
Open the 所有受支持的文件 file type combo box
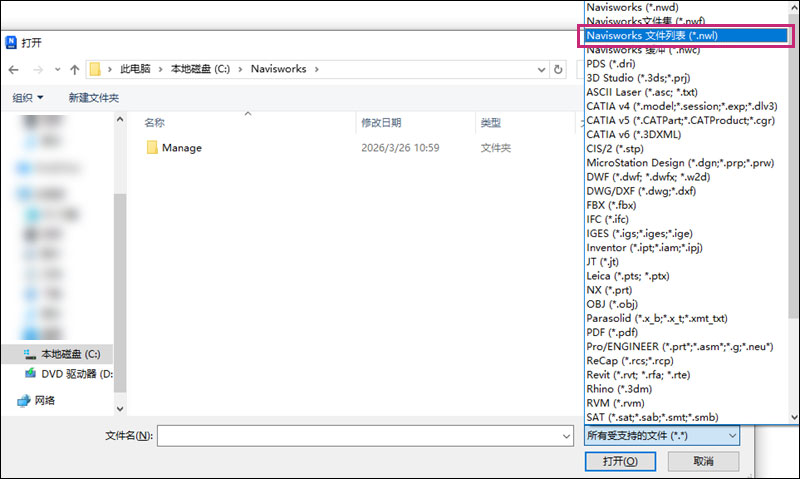click(x=662, y=436)
